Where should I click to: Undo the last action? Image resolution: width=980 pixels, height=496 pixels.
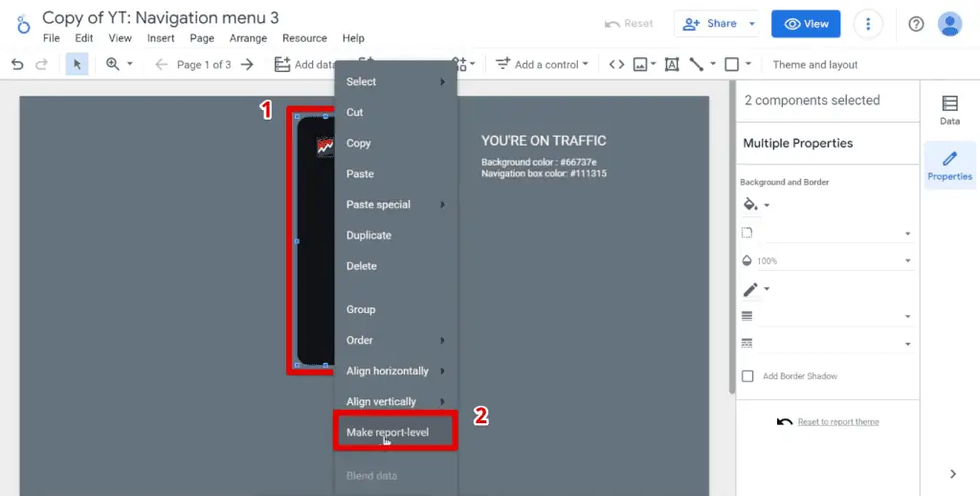click(x=17, y=64)
